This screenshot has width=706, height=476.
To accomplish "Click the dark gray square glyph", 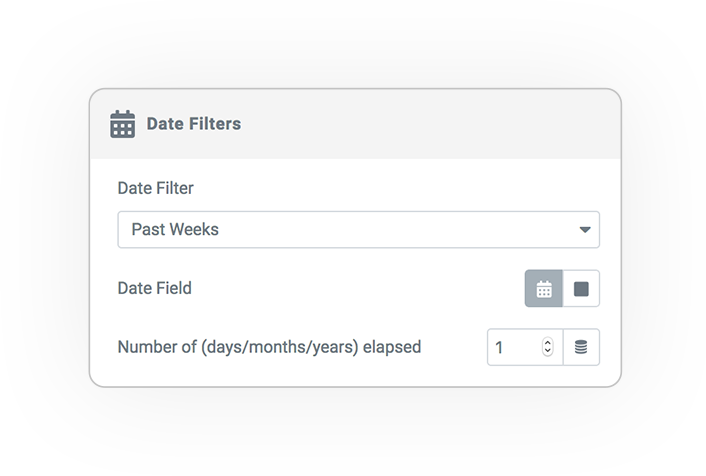I will pos(581,289).
